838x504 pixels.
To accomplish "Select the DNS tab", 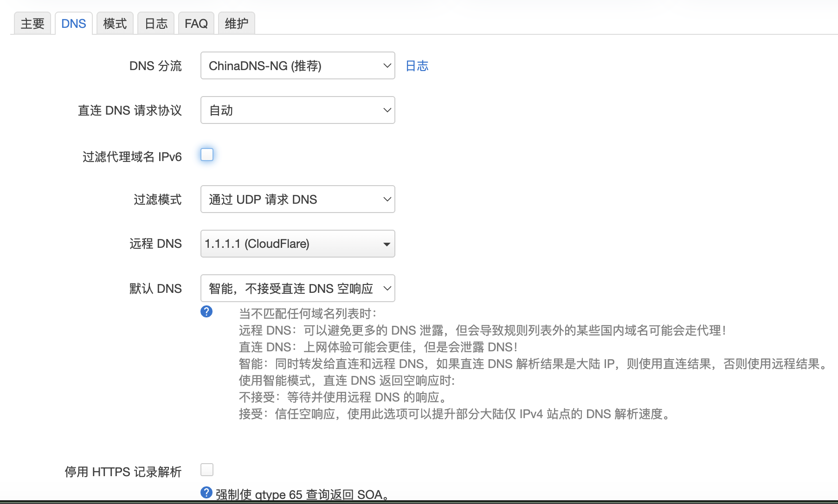I will point(74,23).
